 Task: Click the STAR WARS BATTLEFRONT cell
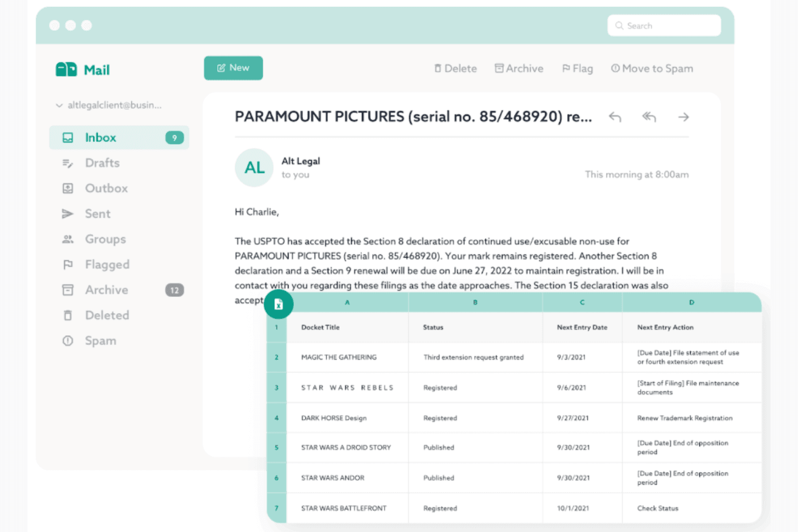click(347, 508)
